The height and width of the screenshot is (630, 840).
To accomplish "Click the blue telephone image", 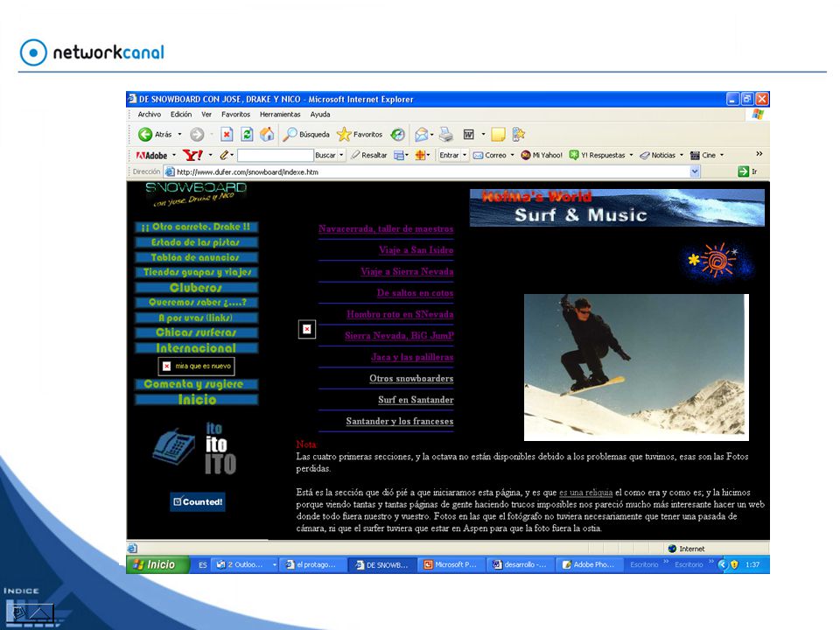I will click(x=173, y=446).
